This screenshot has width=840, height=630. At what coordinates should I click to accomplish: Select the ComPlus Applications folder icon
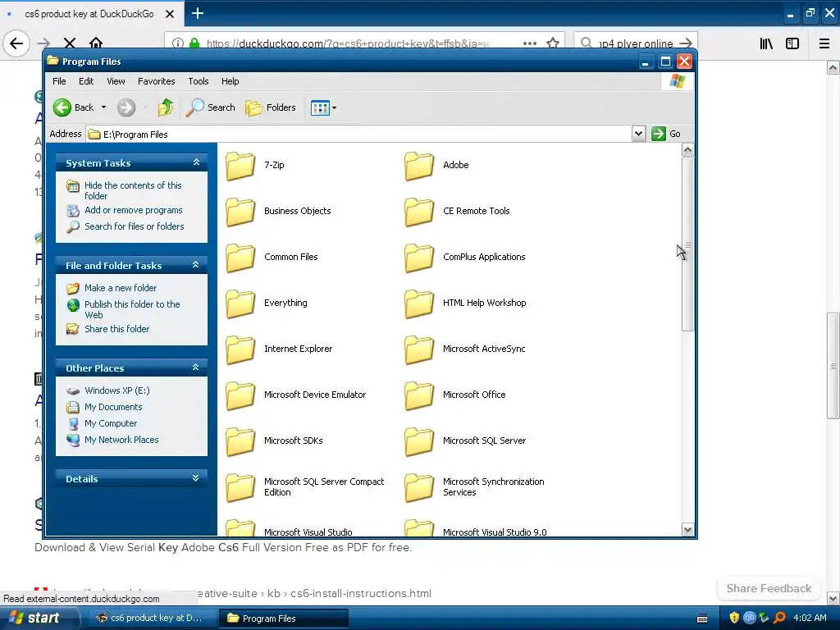pyautogui.click(x=419, y=258)
